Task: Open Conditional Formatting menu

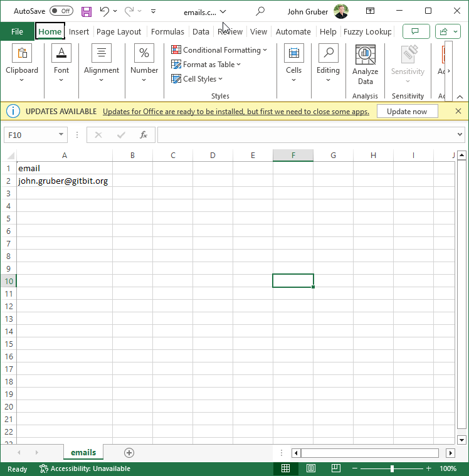Action: click(x=219, y=50)
